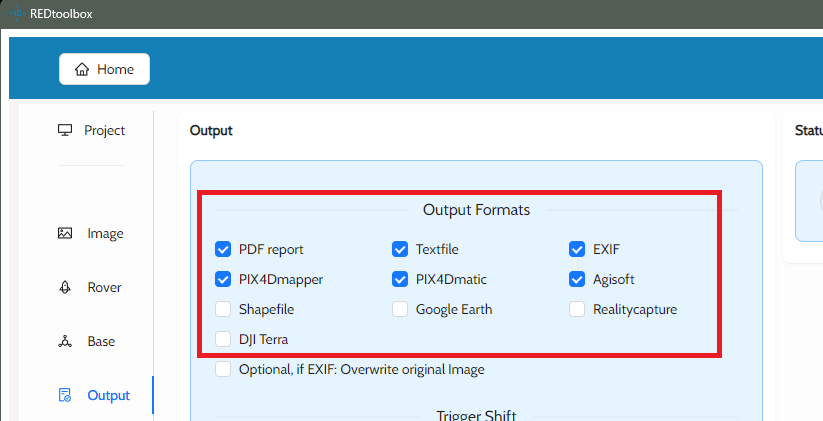This screenshot has height=421, width=823.
Task: Click the PDF report label text
Action: pos(271,249)
